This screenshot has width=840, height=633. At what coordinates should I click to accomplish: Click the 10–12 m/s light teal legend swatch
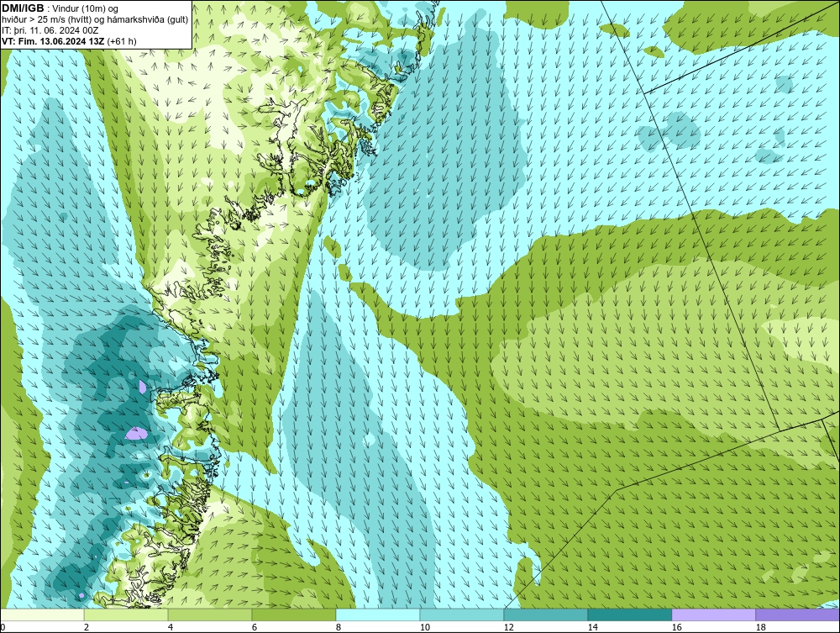(462, 615)
